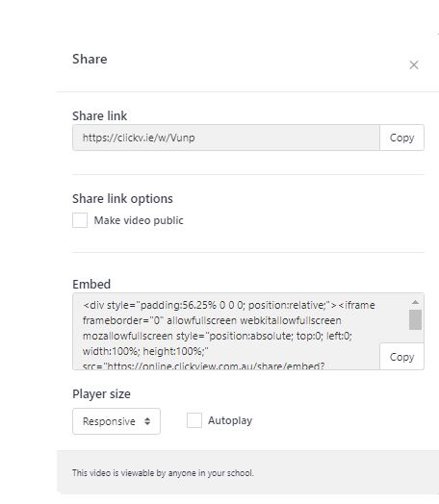Click inside the Embed code text area

pos(226,331)
